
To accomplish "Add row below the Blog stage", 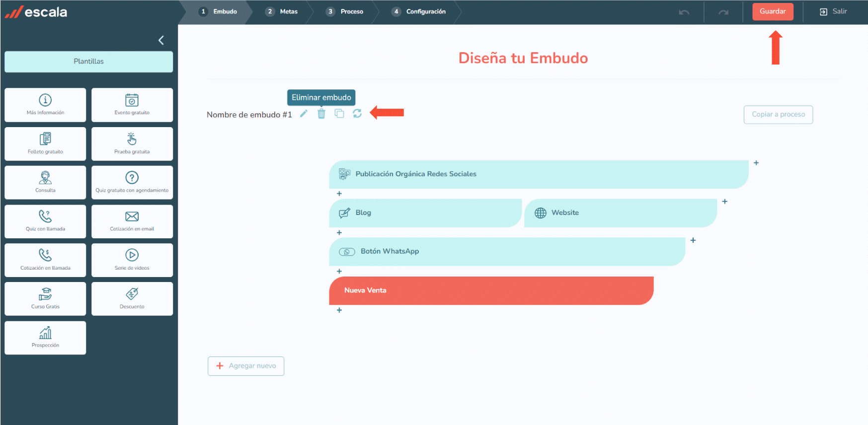I will [x=339, y=232].
